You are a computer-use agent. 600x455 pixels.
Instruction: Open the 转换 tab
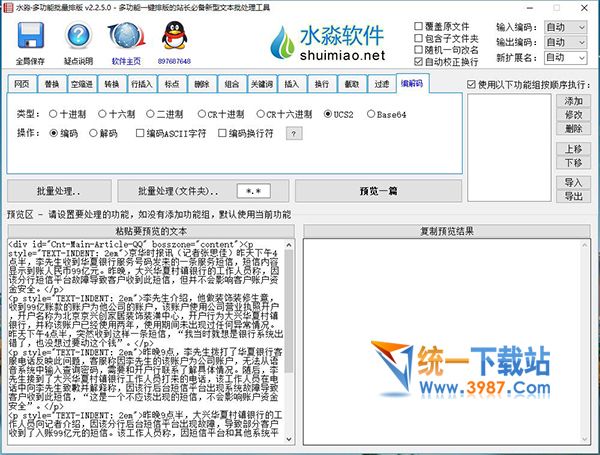tap(112, 84)
